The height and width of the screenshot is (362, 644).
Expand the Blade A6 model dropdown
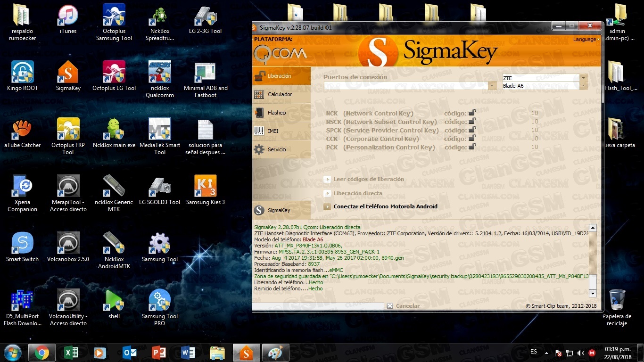coord(584,86)
